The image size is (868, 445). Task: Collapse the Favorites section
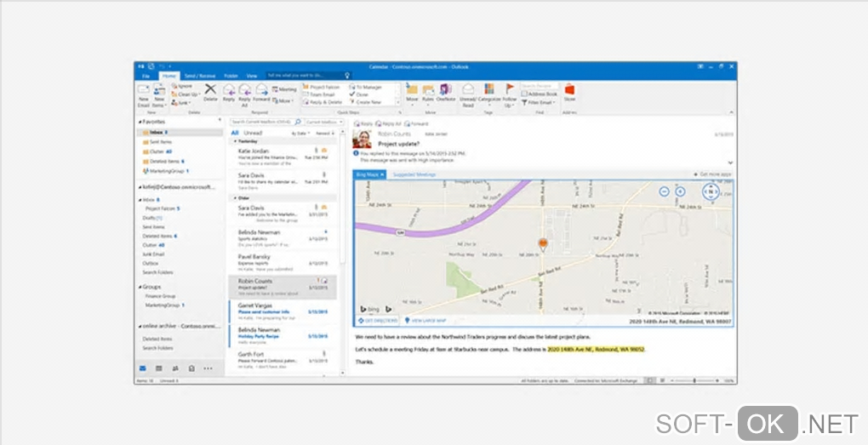tap(140, 121)
